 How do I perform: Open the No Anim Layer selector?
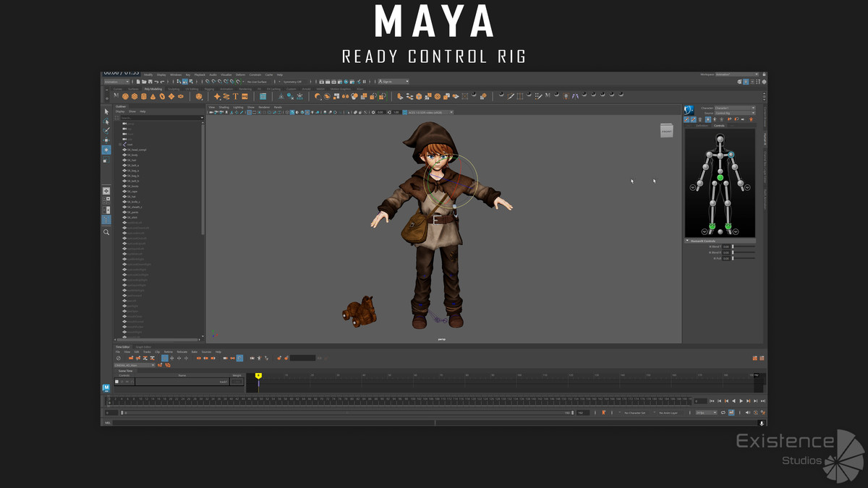[x=668, y=413]
